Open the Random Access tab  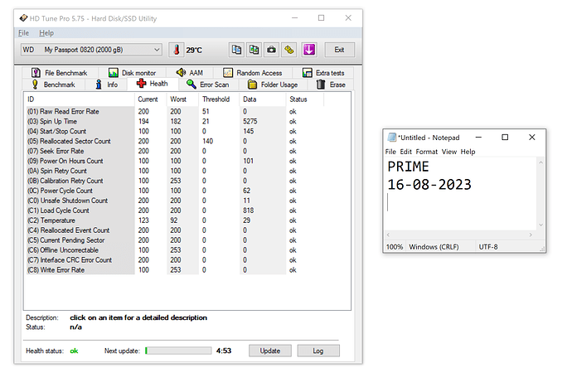click(x=253, y=73)
